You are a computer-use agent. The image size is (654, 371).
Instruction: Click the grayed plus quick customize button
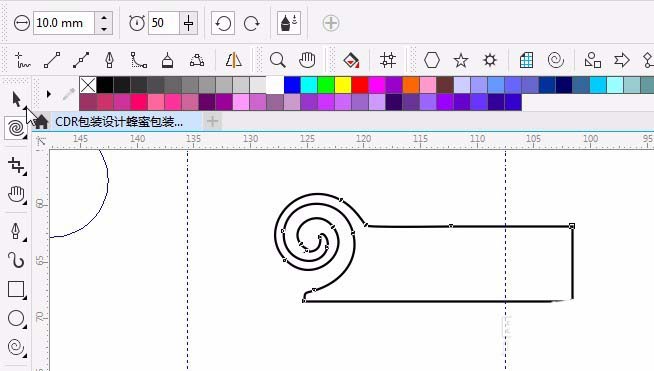point(331,23)
